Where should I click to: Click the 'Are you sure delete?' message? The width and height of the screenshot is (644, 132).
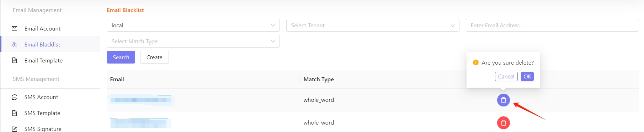pos(507,62)
